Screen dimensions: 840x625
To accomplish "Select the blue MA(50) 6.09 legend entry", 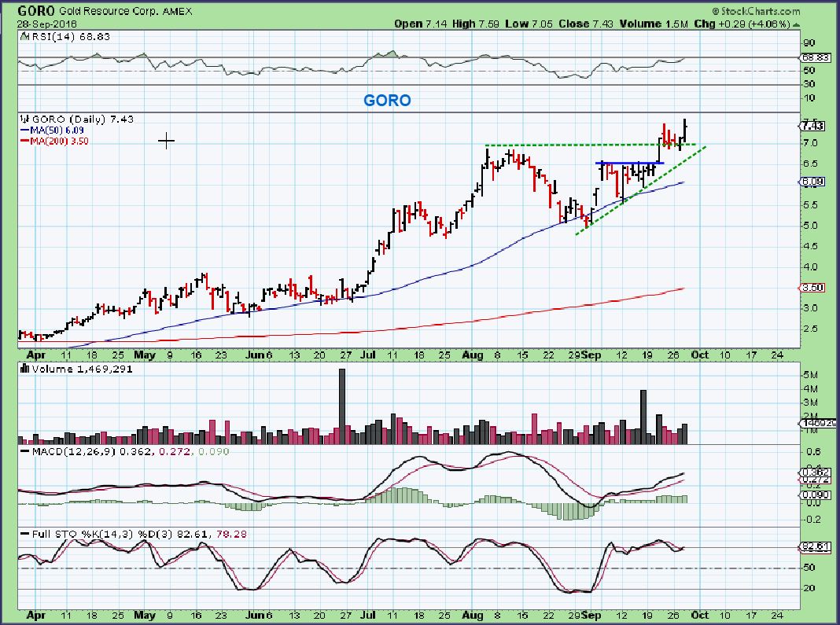I will (x=51, y=131).
